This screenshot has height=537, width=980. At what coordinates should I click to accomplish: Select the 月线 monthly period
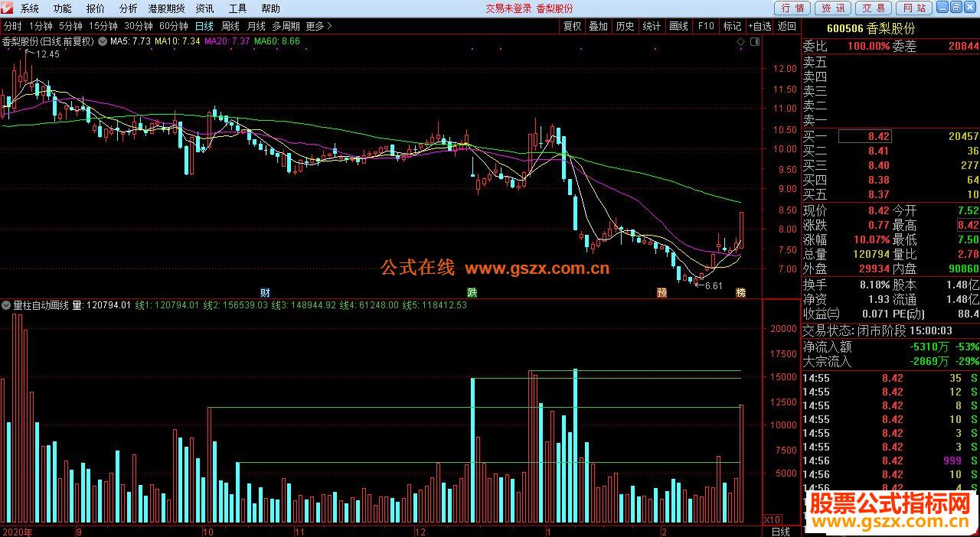point(256,25)
